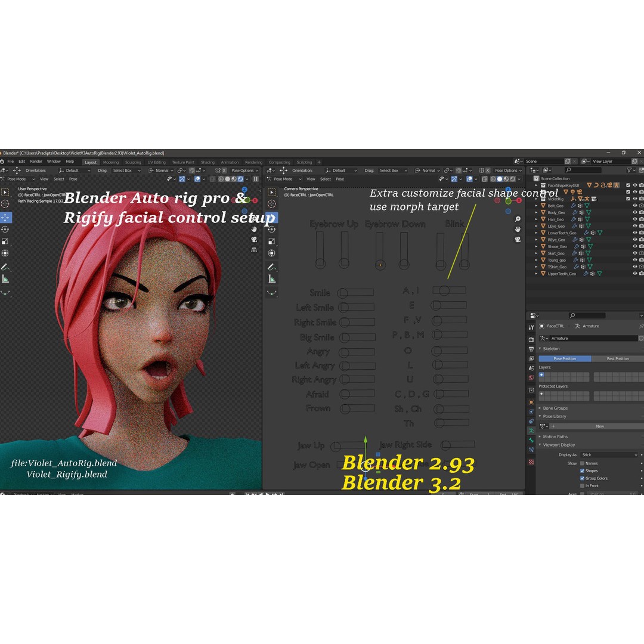Click the Z axis on left viewport gizmo
Image resolution: width=644 pixels, height=644 pixels.
point(244,190)
